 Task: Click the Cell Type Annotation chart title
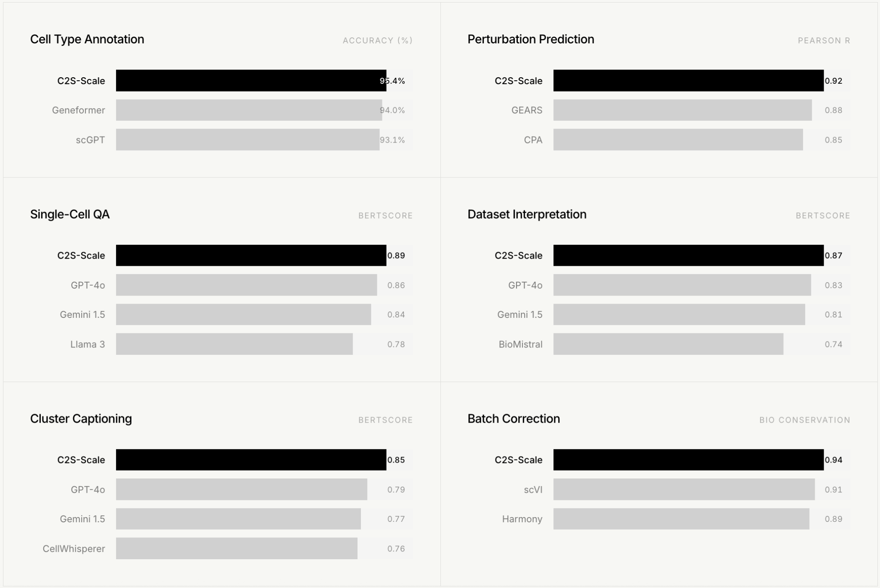[87, 40]
